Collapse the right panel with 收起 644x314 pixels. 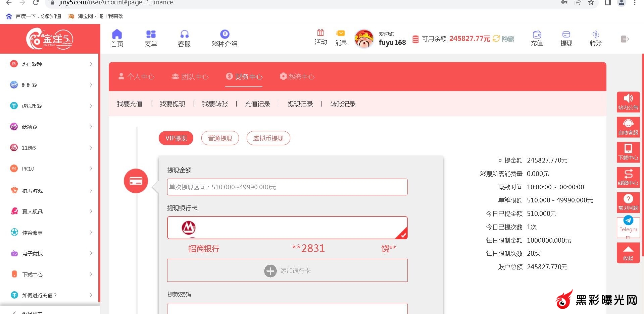(628, 253)
